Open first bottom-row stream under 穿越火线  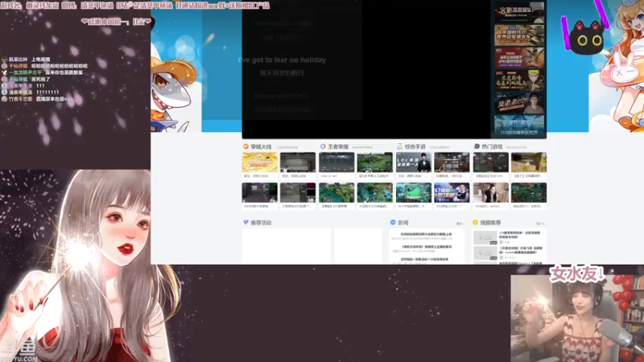[259, 192]
